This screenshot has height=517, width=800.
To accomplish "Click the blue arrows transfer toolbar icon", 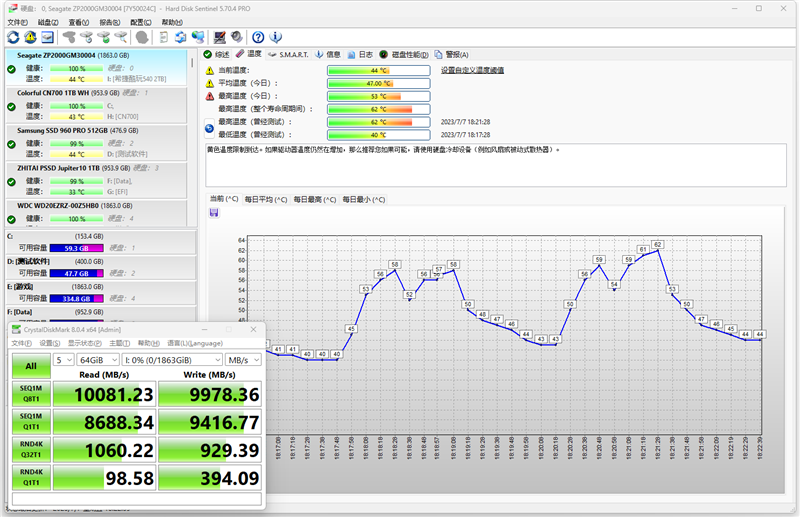I will click(181, 37).
